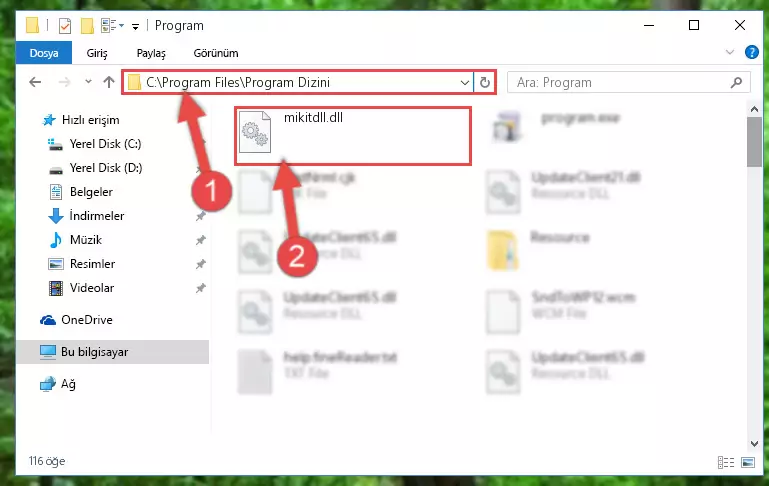This screenshot has height=486, width=769.
Task: Switch to large thumbnails view icon
Action: (x=748, y=462)
